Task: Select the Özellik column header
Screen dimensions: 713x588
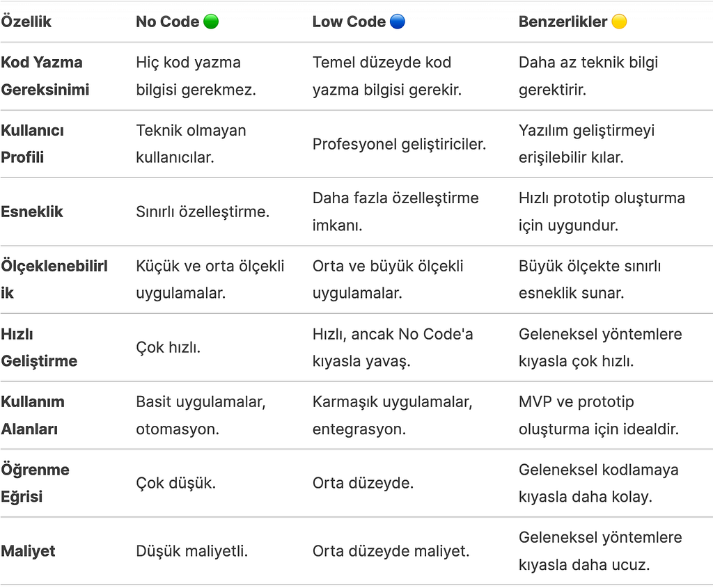Action: (26, 22)
